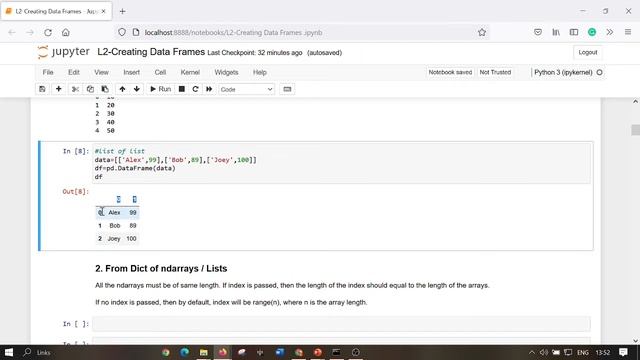Open a new browser tab
The width and height of the screenshot is (640, 360).
tap(122, 11)
